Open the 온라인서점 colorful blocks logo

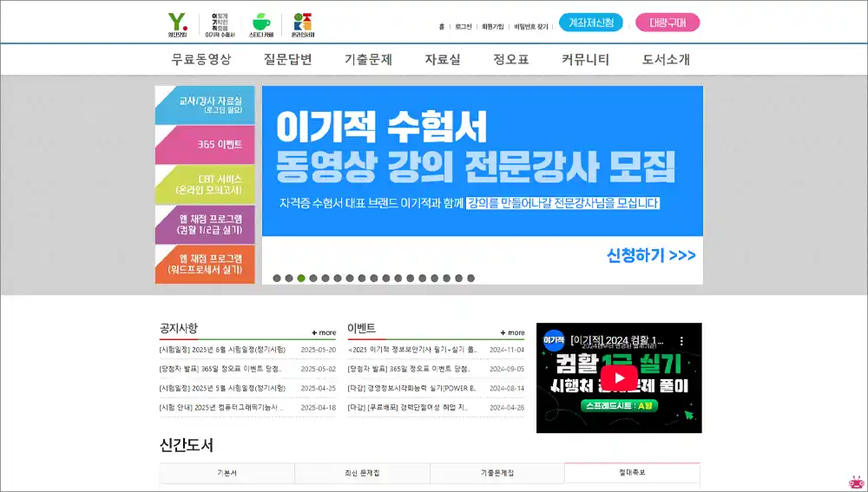pos(303,25)
